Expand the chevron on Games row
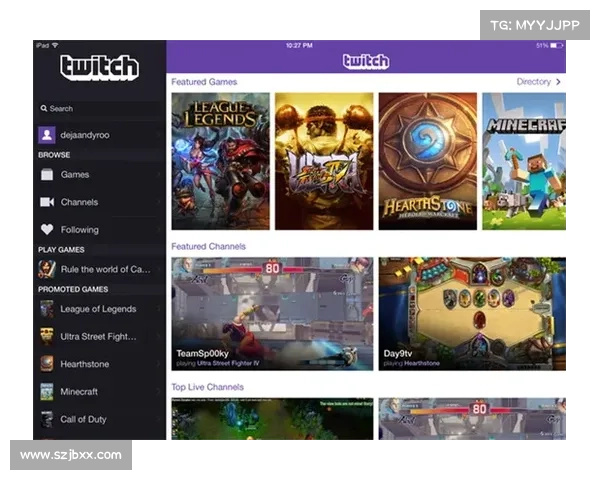Screen dimensions: 600x480 click(x=158, y=175)
